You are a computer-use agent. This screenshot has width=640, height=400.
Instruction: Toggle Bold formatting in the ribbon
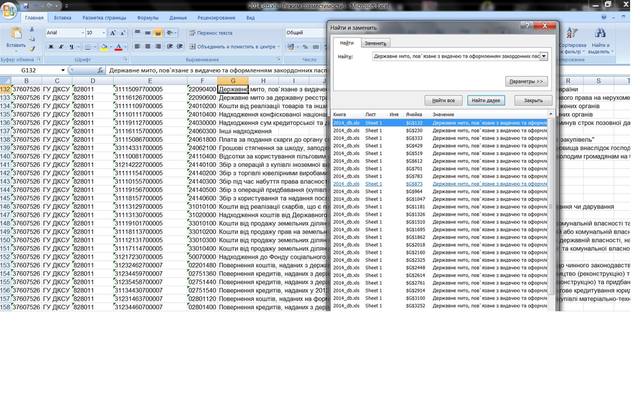point(50,46)
